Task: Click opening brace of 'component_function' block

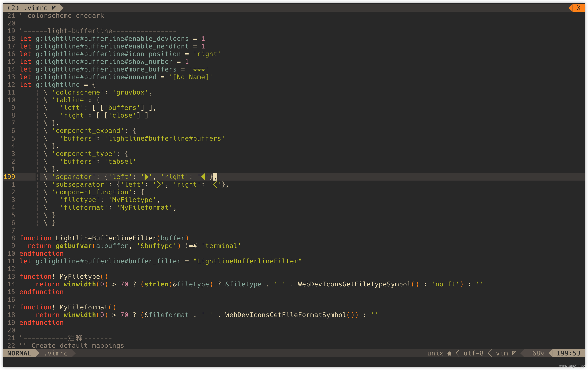Action: tap(142, 192)
